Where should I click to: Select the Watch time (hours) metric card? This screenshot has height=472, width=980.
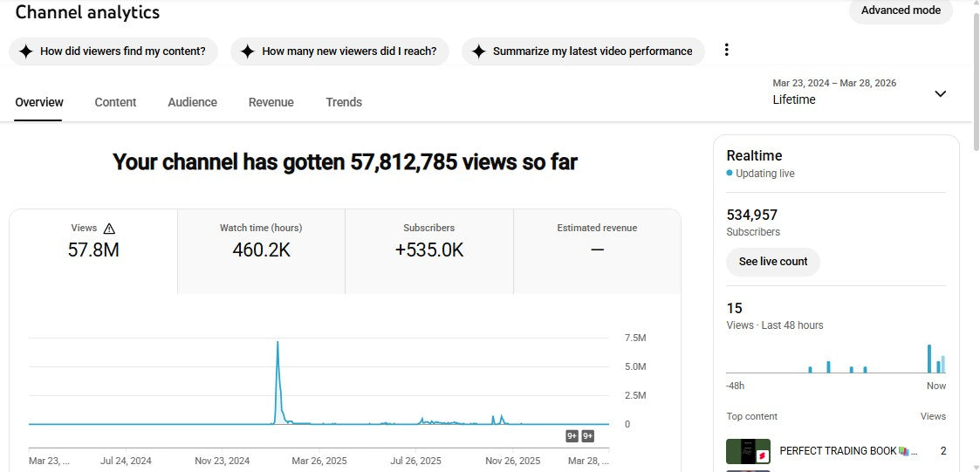(x=261, y=250)
